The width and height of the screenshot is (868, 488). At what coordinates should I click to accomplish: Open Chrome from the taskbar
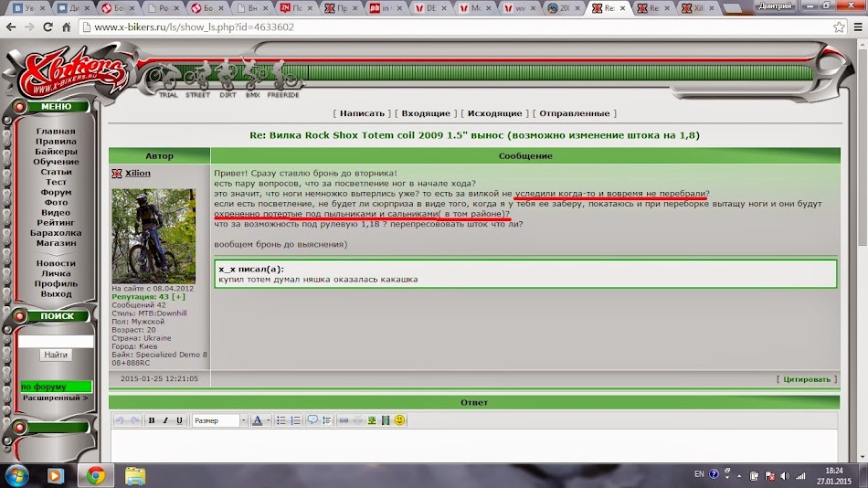tap(96, 476)
